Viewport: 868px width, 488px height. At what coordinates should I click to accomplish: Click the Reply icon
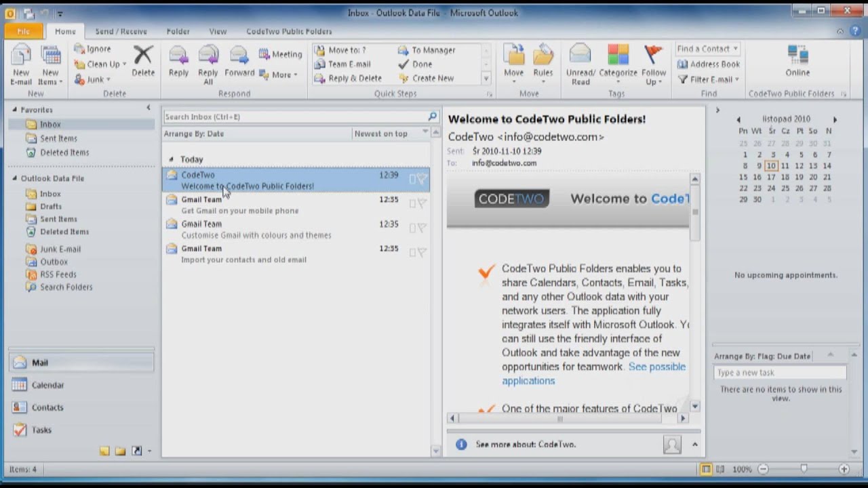(x=178, y=56)
